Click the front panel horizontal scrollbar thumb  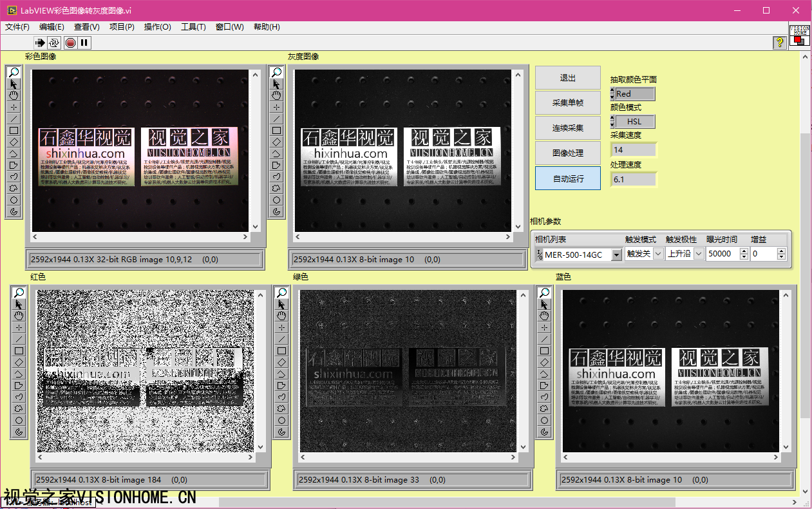(x=447, y=503)
